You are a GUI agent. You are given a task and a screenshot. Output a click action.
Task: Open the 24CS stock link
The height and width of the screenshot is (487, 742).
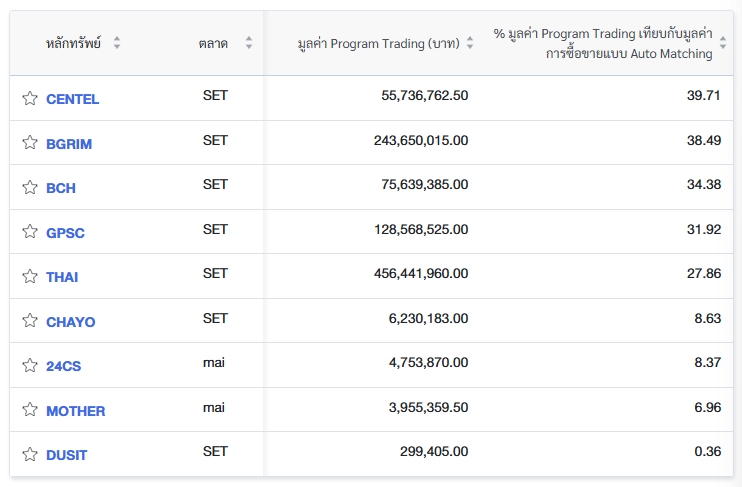click(x=64, y=366)
